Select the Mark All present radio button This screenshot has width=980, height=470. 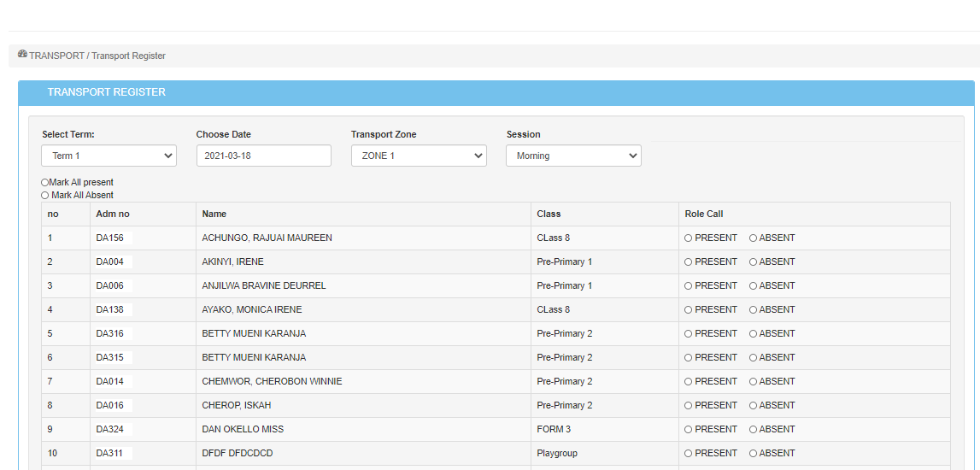coord(45,183)
